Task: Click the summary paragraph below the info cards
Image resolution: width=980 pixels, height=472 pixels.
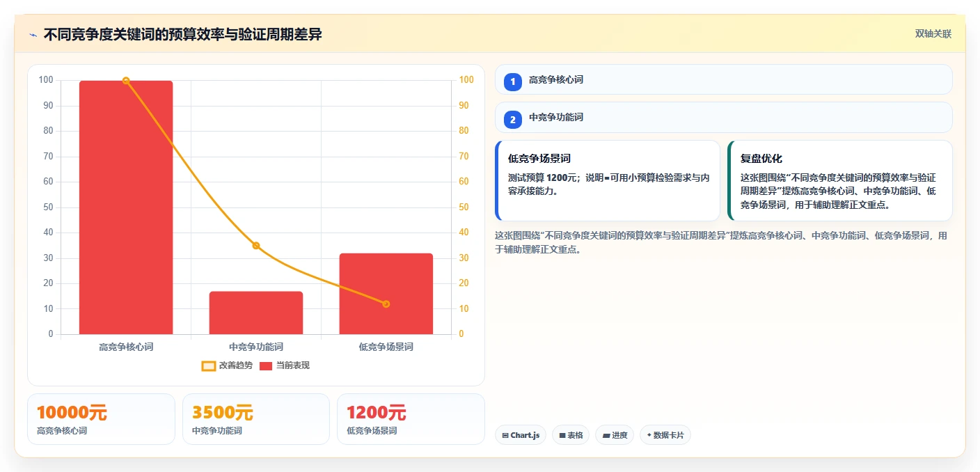Action: [x=721, y=242]
